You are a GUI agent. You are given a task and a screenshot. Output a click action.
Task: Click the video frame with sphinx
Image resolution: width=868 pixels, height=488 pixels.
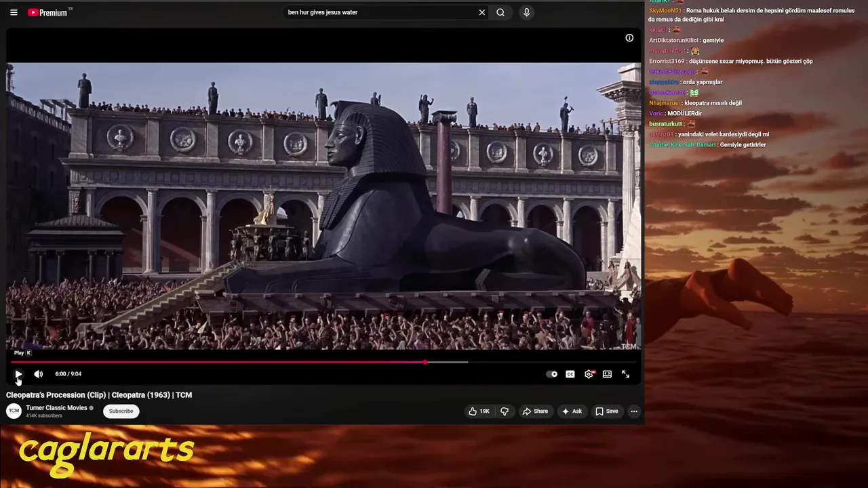point(323,206)
